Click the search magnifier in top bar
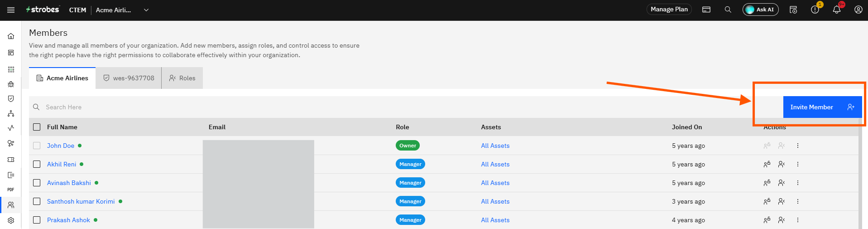This screenshot has height=229, width=868. coord(728,10)
